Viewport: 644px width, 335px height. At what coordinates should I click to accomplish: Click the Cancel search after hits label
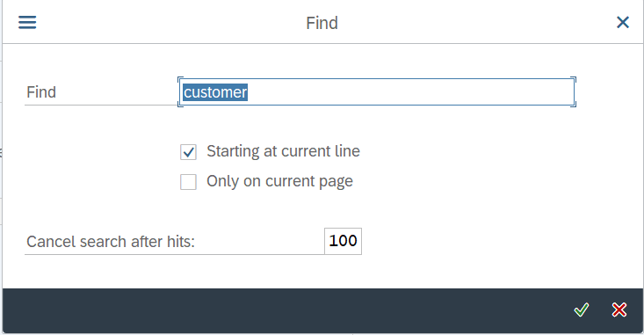[x=111, y=242]
